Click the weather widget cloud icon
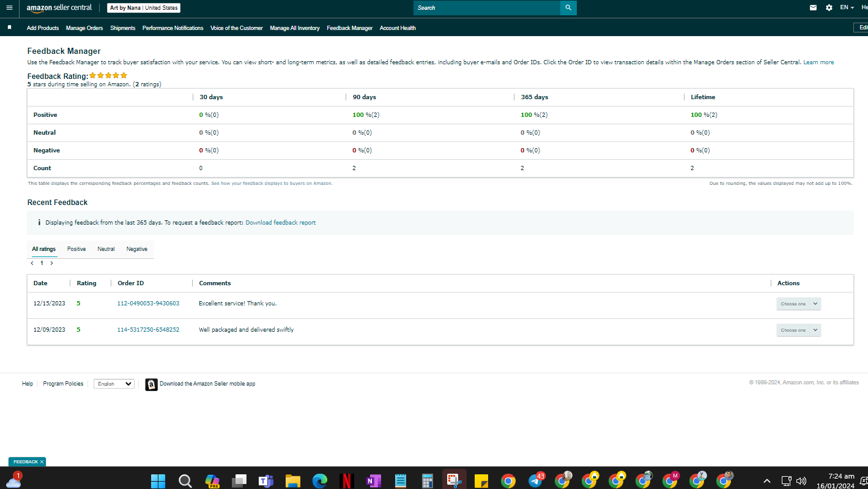868x489 pixels. click(x=13, y=480)
